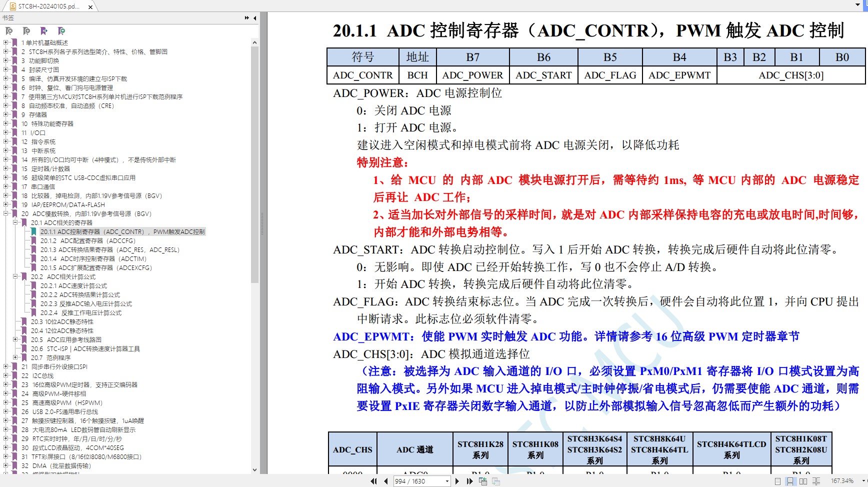
Task: Open the page number dropdown arrow
Action: click(447, 481)
